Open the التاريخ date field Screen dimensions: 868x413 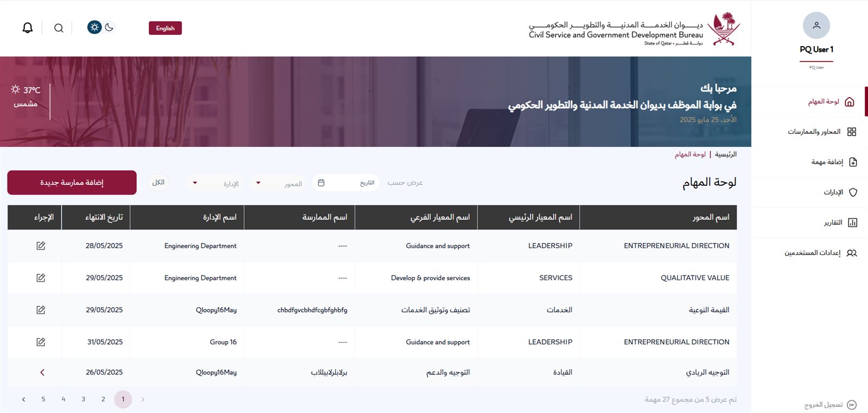(346, 183)
